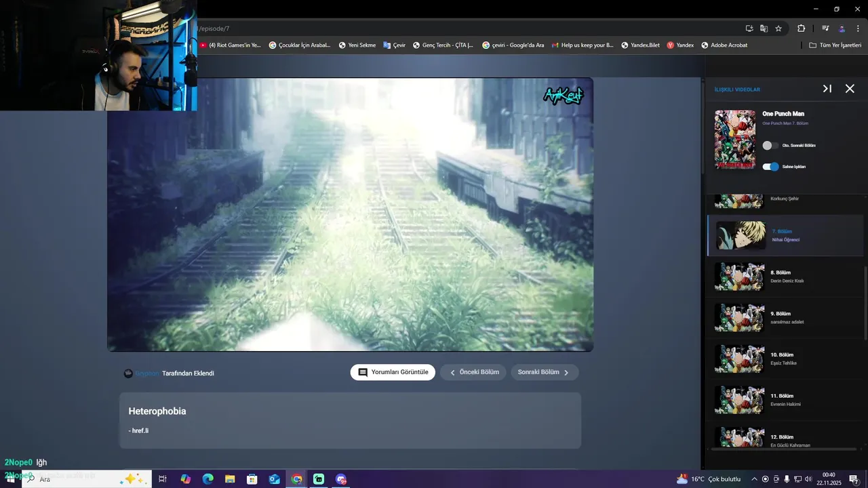Click the microphone tray icon

787,479
